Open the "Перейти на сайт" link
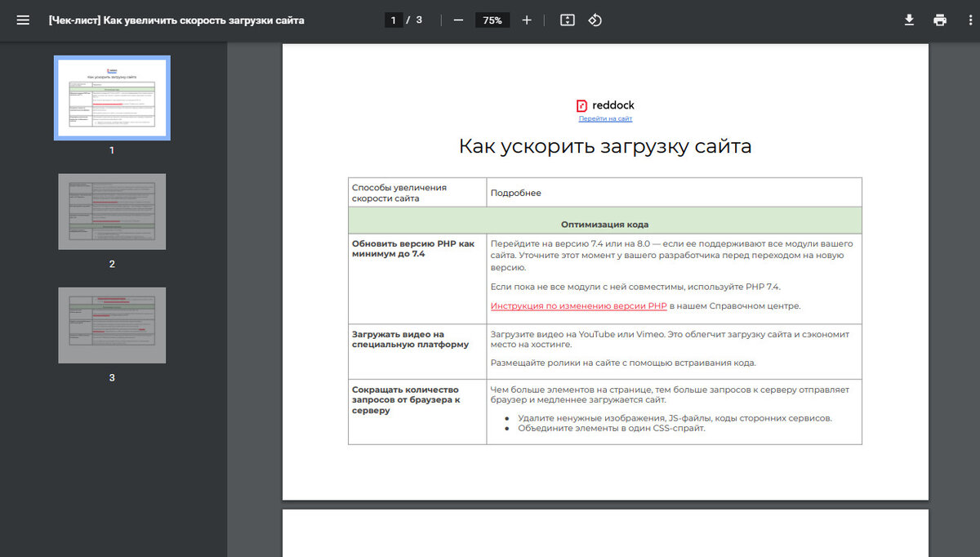Screen dimensions: 980x557 coord(605,119)
